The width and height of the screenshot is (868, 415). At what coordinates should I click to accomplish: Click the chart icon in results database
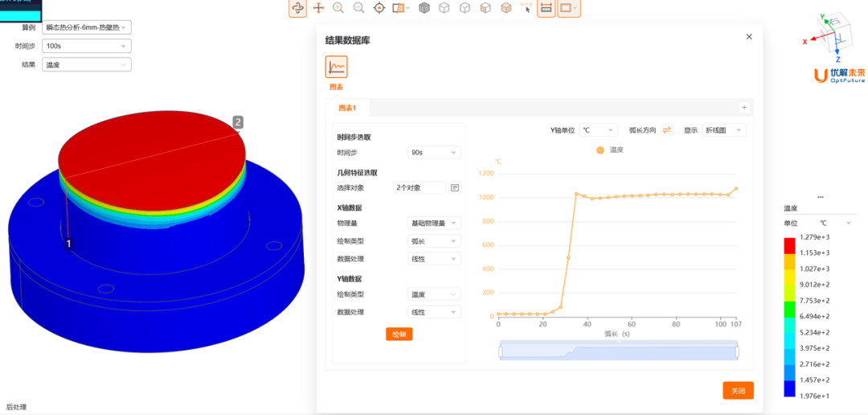point(336,67)
